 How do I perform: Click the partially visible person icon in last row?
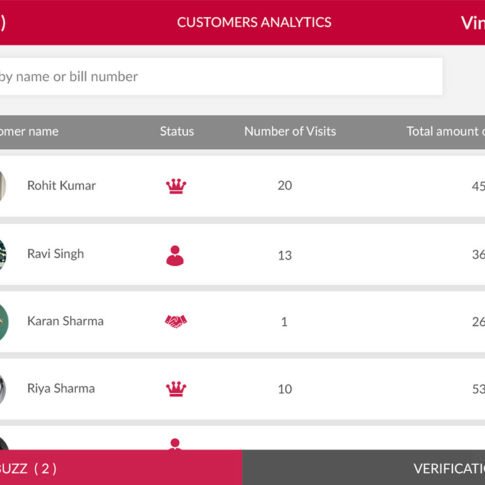(x=175, y=444)
